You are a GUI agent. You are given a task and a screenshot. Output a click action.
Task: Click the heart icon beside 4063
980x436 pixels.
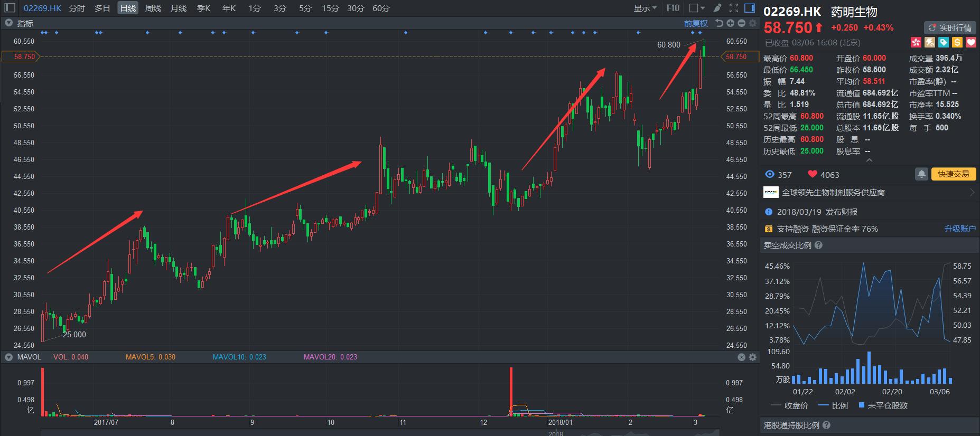812,175
